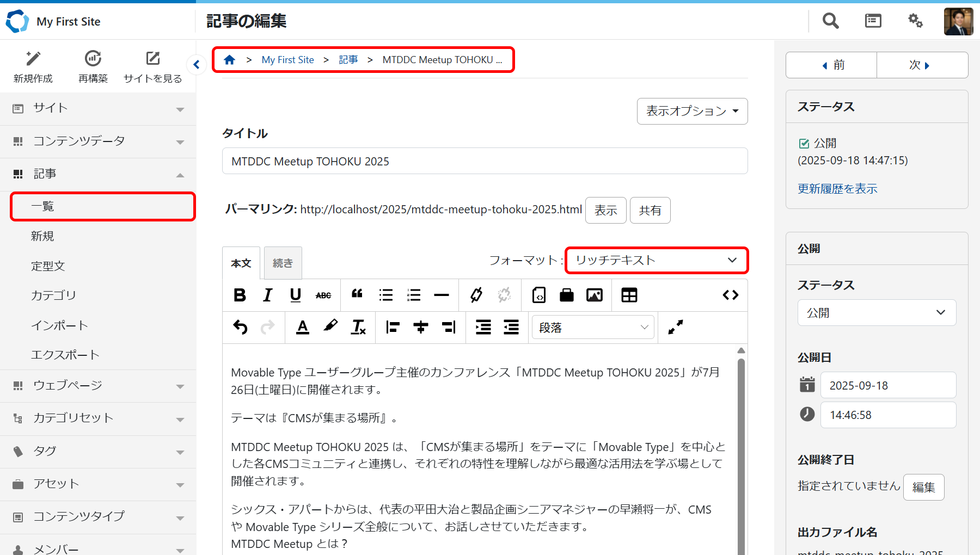Open the 更新履歴を表示 link
980x555 pixels.
[837, 189]
